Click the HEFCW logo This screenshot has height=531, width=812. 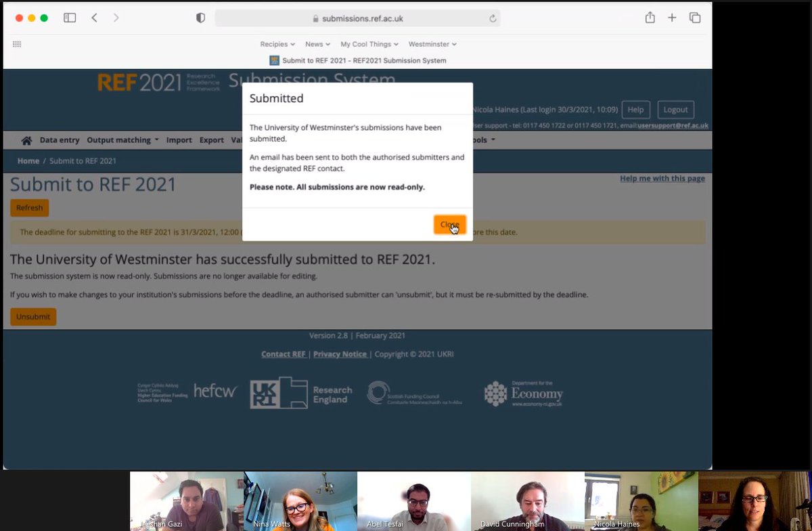[187, 392]
